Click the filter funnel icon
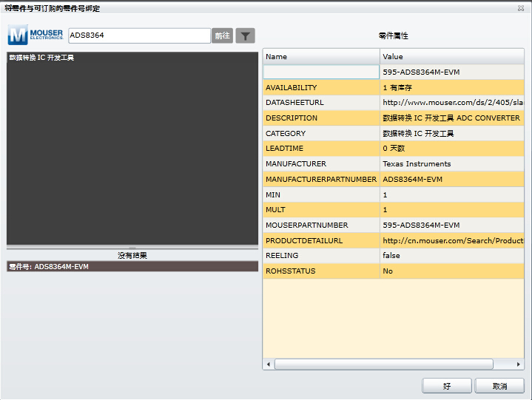The image size is (532, 400). 245,35
